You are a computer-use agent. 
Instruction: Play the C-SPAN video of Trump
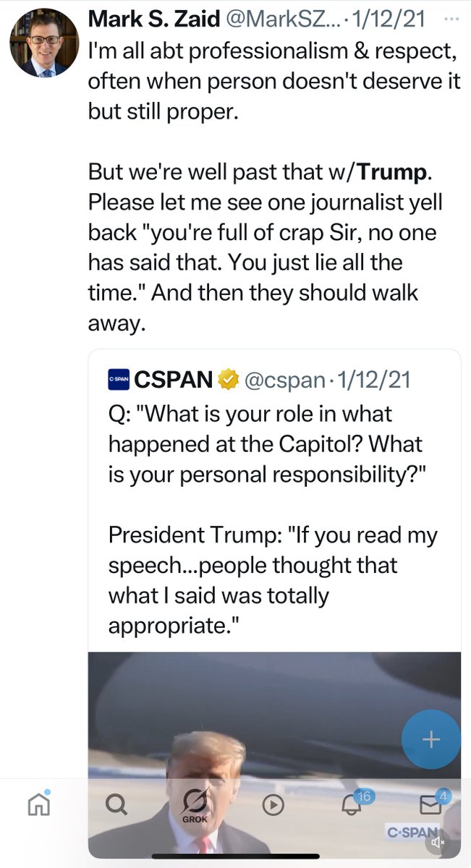[x=274, y=723]
